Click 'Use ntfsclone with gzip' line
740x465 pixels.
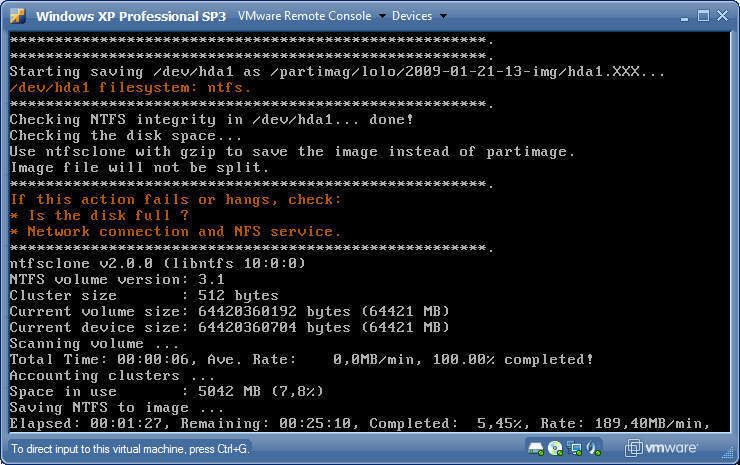[292, 152]
